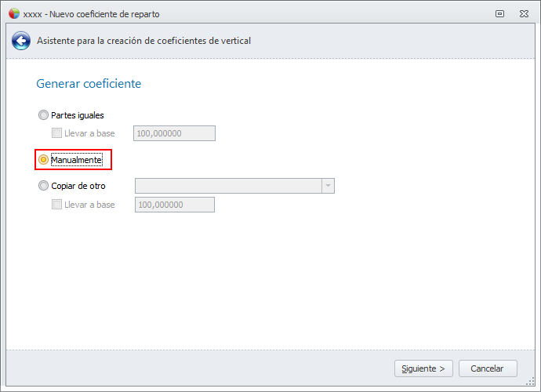Click the app logo in the title bar
This screenshot has width=541, height=392.
click(14, 14)
